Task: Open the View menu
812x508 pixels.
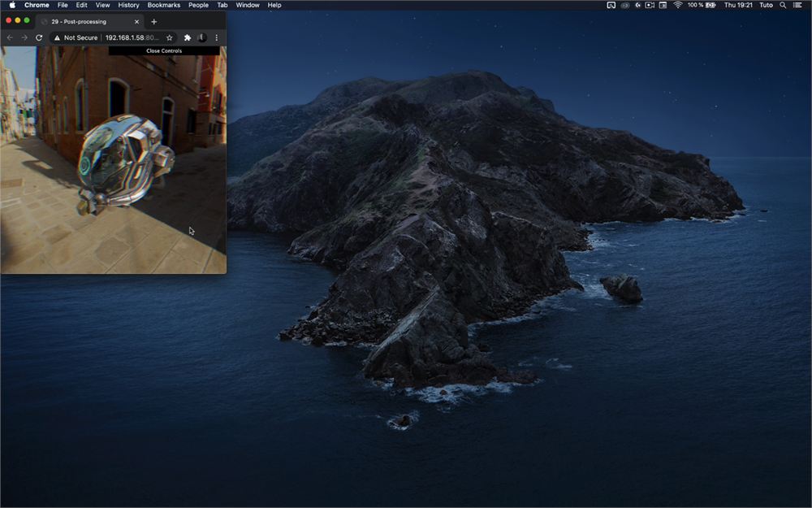Action: (102, 5)
